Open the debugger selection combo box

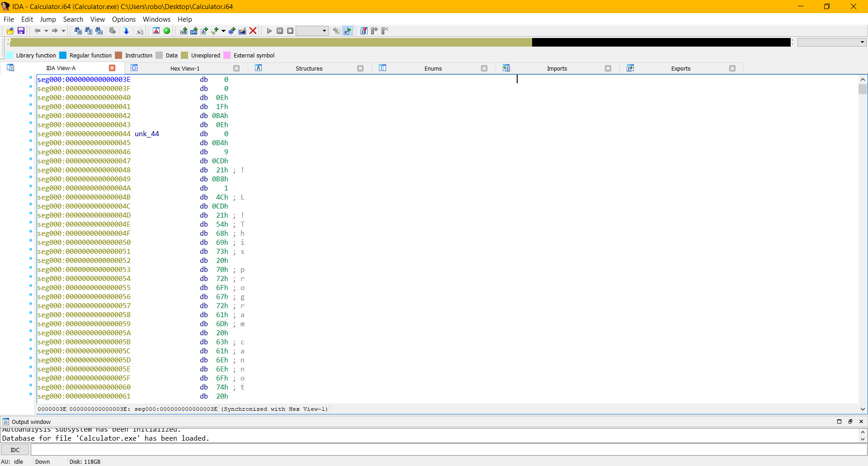(312, 31)
